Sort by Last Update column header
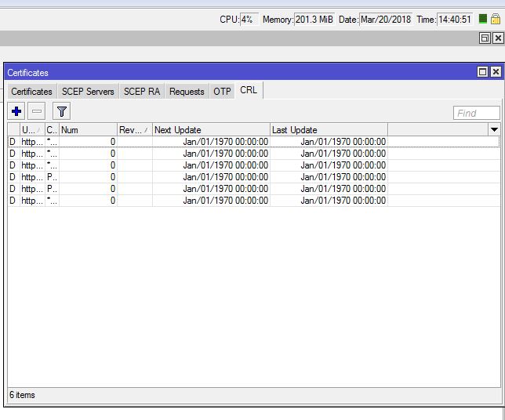This screenshot has width=505, height=420. click(x=329, y=130)
